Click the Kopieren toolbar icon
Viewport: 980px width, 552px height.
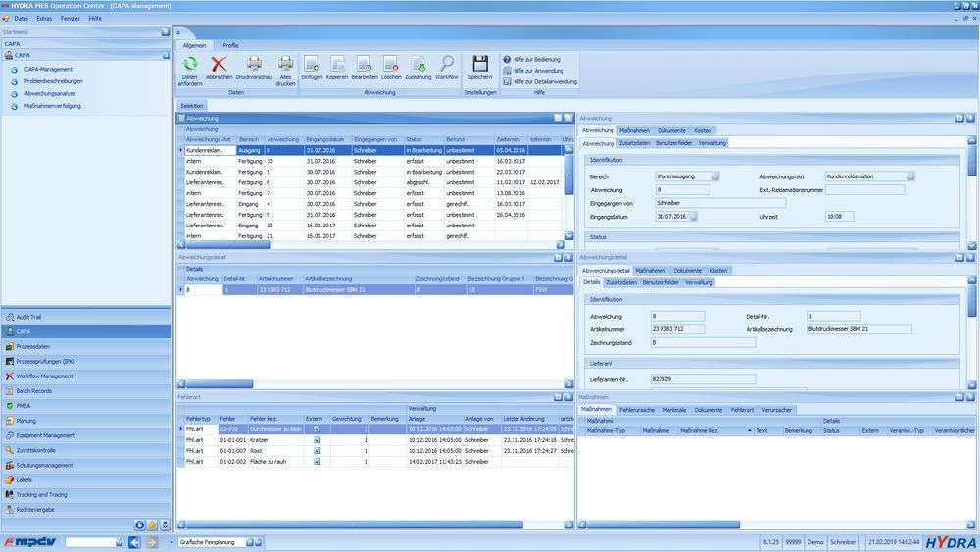337,63
